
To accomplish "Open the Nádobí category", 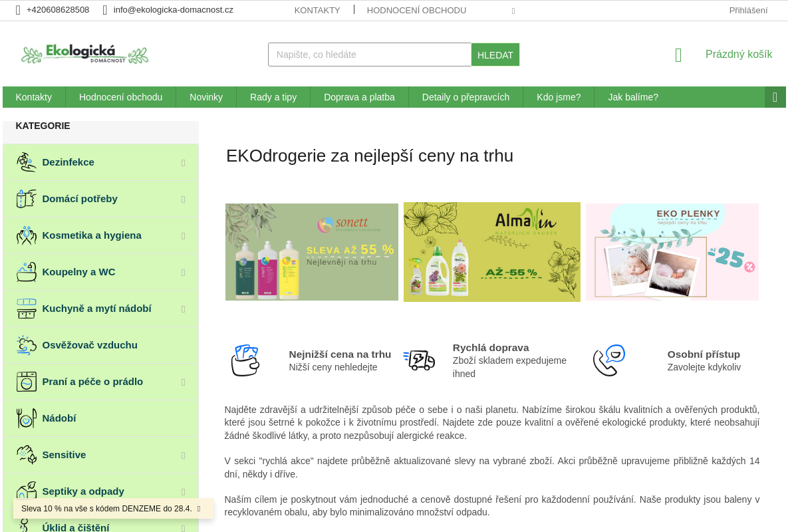I will pos(59,418).
